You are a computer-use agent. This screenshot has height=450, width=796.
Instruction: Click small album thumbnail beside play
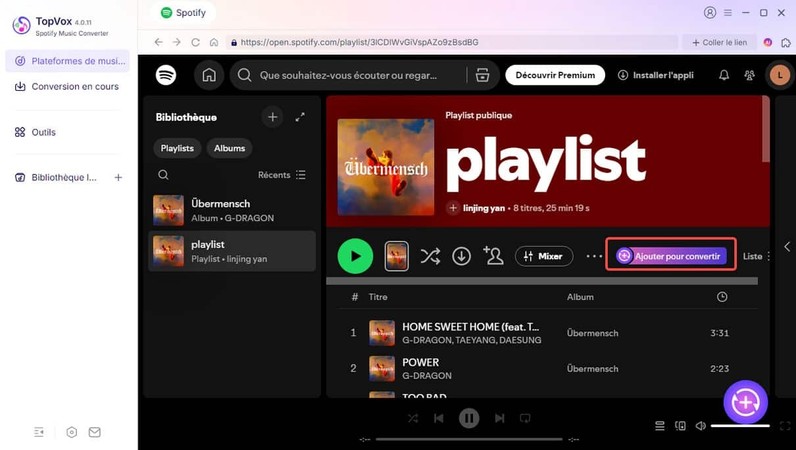[396, 256]
